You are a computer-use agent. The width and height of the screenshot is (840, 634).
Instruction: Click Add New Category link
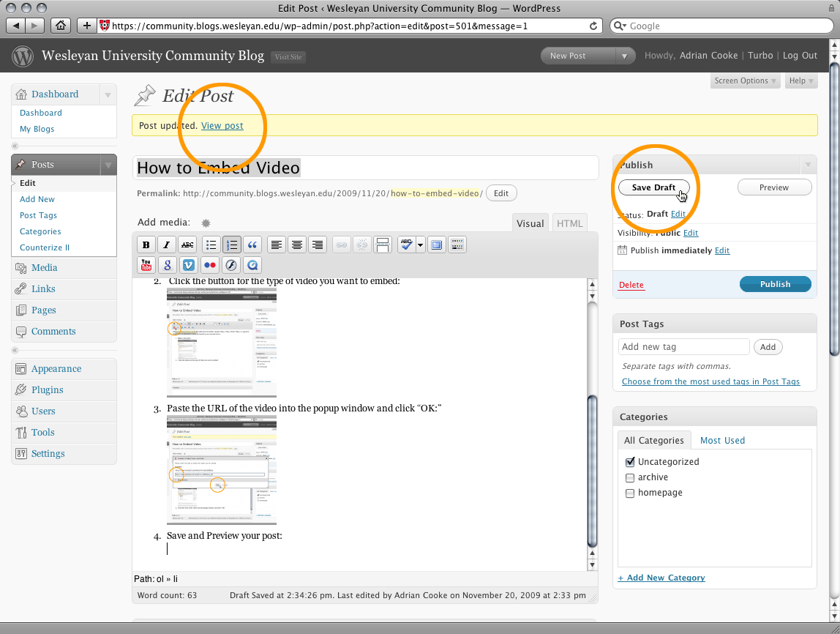[661, 578]
